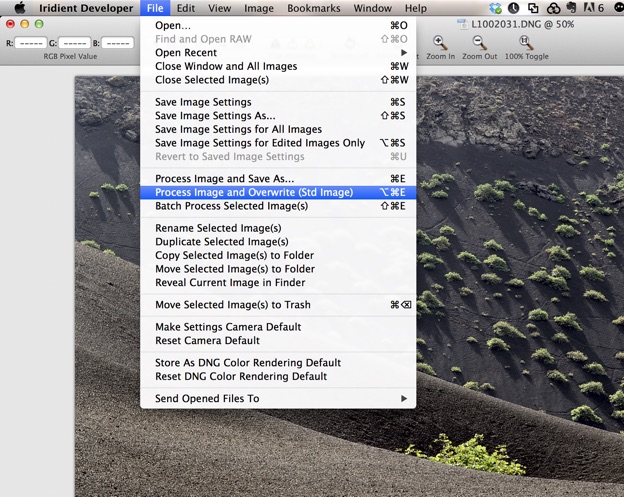
Task: Select Save Image Settings for All Images
Action: [x=278, y=129]
